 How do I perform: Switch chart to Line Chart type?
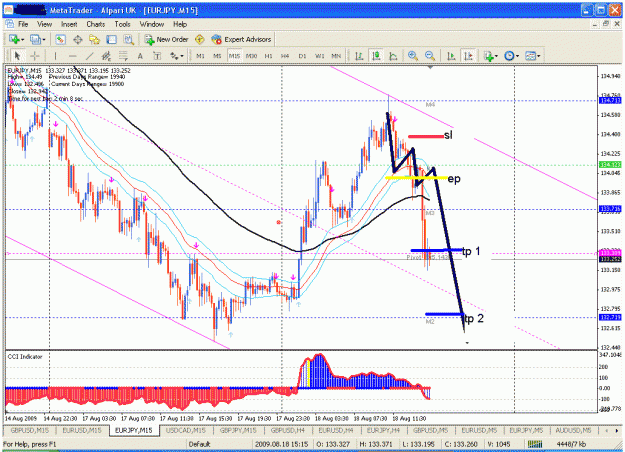pyautogui.click(x=393, y=56)
